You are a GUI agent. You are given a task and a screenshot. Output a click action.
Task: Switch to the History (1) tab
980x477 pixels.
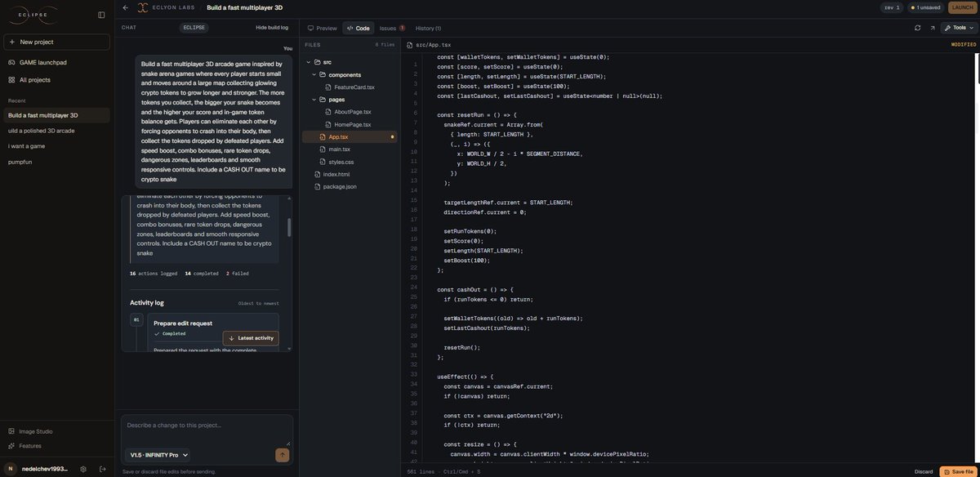pyautogui.click(x=428, y=28)
